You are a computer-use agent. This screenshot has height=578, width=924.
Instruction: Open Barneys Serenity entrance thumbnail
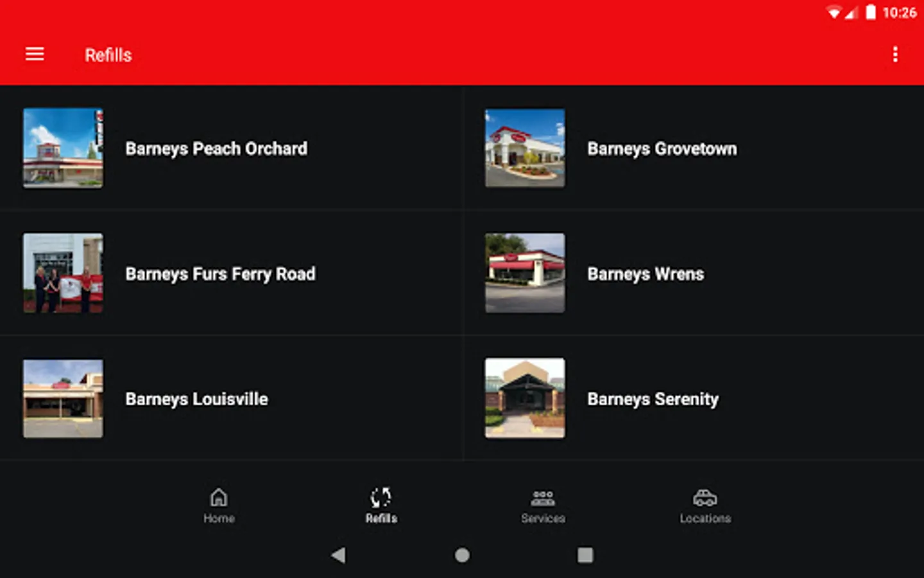[525, 398]
